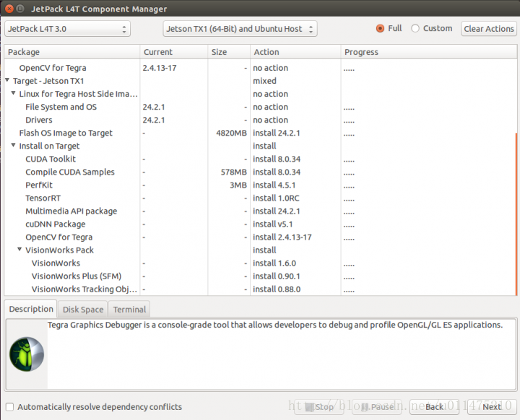The image size is (520, 420).
Task: Click the Tegra Graphics Debugger description text
Action: click(275, 325)
